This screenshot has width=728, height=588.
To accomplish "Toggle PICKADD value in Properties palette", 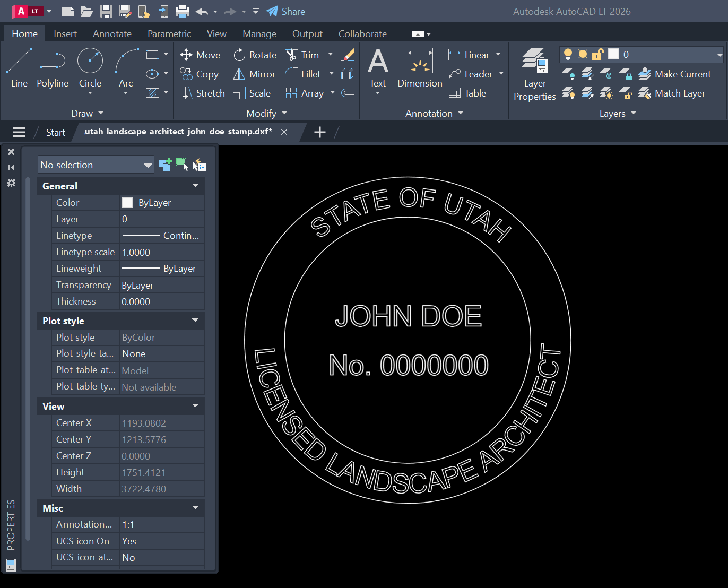I will [x=165, y=165].
